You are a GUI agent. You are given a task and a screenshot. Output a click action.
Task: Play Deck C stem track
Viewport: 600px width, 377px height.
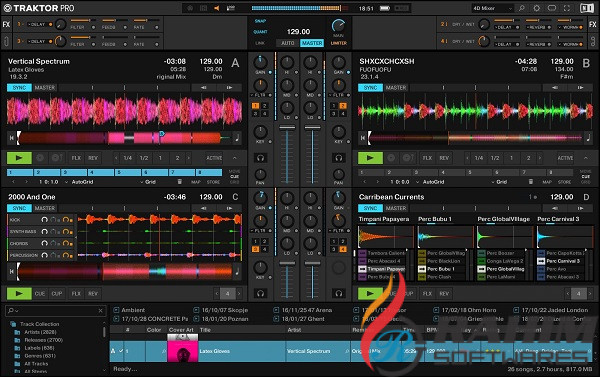(19, 294)
